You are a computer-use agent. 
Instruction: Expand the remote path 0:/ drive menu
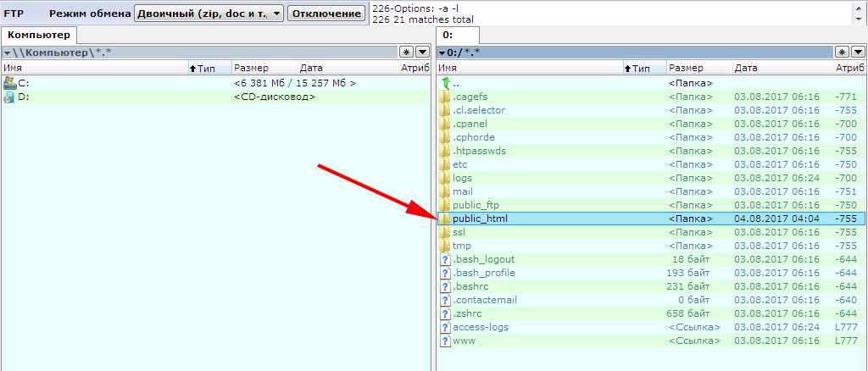coord(442,53)
